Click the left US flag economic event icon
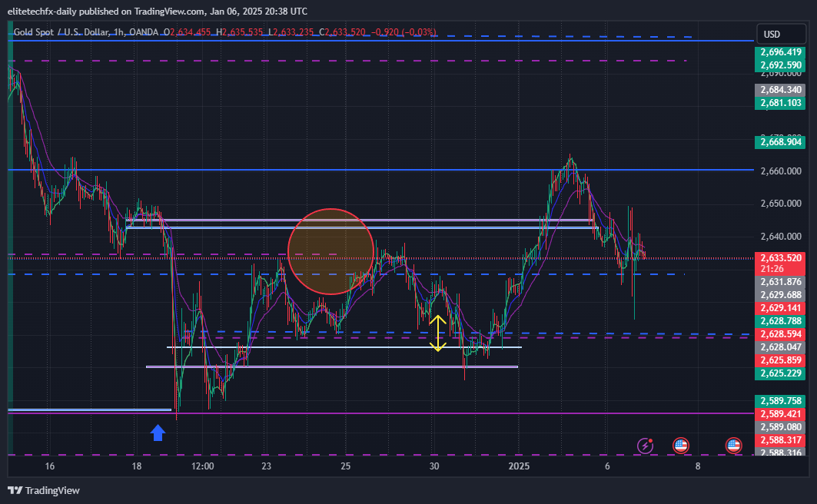 tap(681, 446)
